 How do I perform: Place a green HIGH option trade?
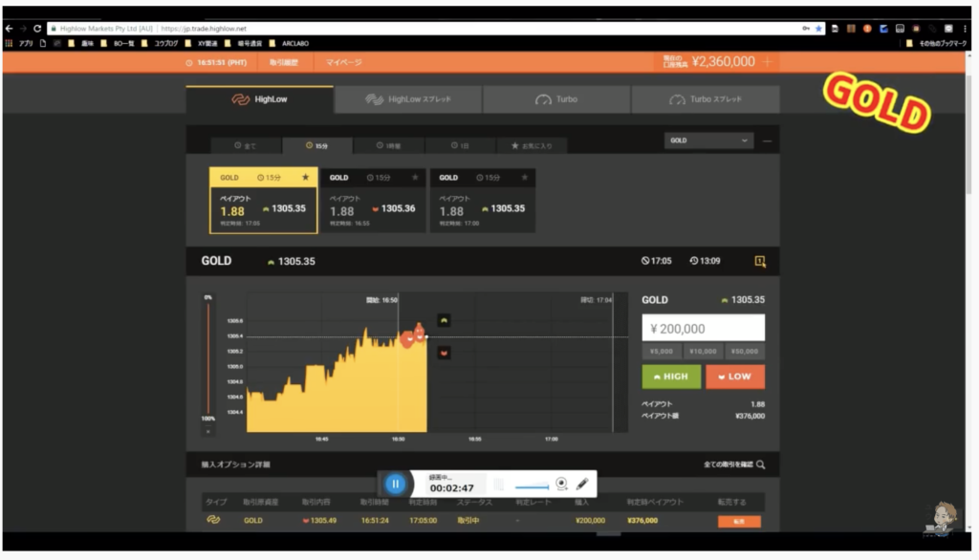click(671, 377)
